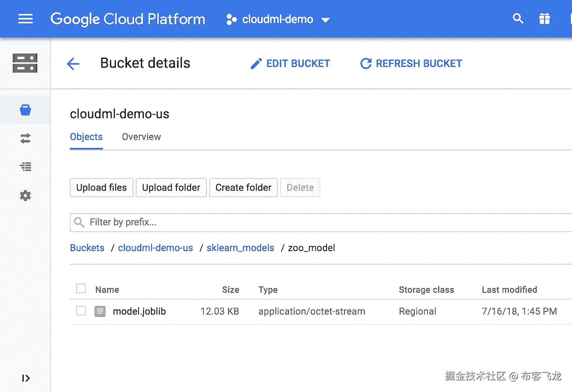Image resolution: width=572 pixels, height=392 pixels.
Task: Select the Objects tab
Action: point(86,137)
